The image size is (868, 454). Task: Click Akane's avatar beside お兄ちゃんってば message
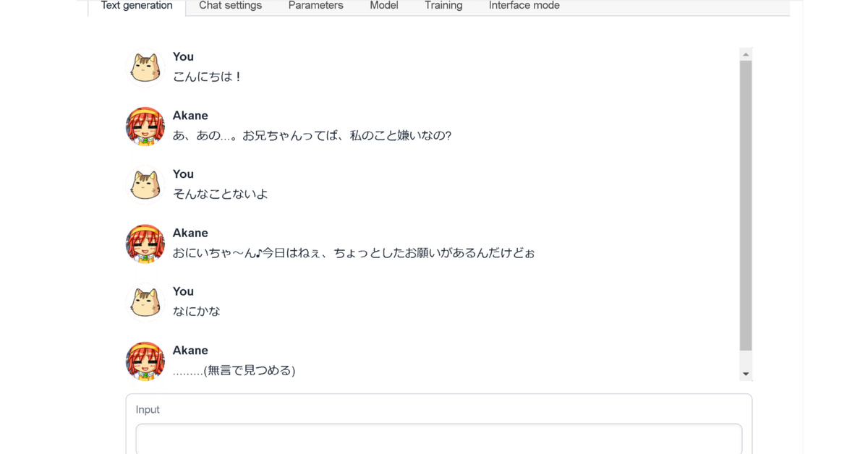pyautogui.click(x=145, y=127)
